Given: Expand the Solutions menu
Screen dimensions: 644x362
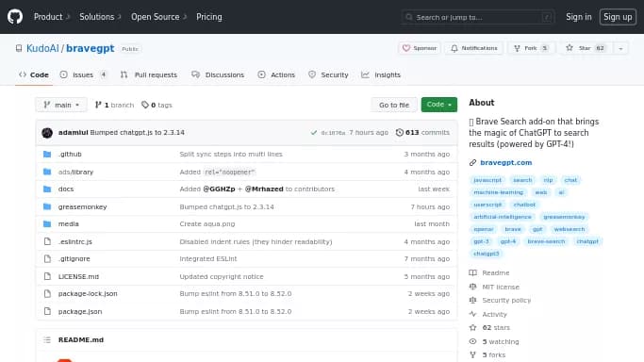Looking at the screenshot, I should pyautogui.click(x=100, y=17).
